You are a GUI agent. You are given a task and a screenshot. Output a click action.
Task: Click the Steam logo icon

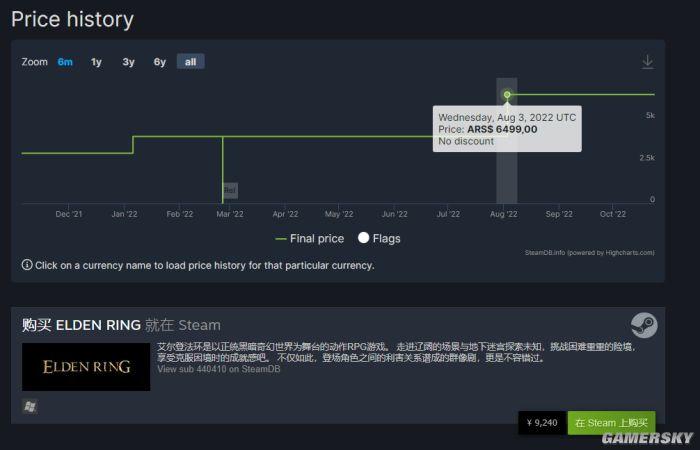click(x=644, y=325)
